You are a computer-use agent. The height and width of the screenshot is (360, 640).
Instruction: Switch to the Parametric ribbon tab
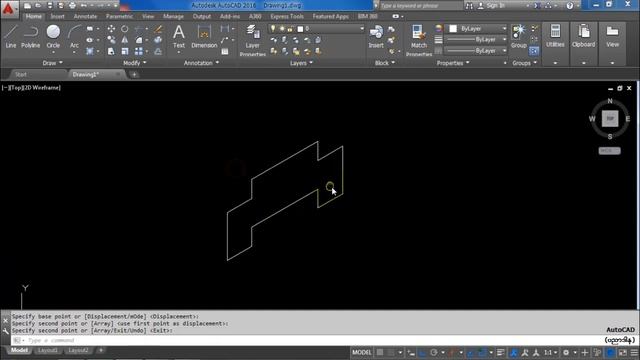pos(119,16)
